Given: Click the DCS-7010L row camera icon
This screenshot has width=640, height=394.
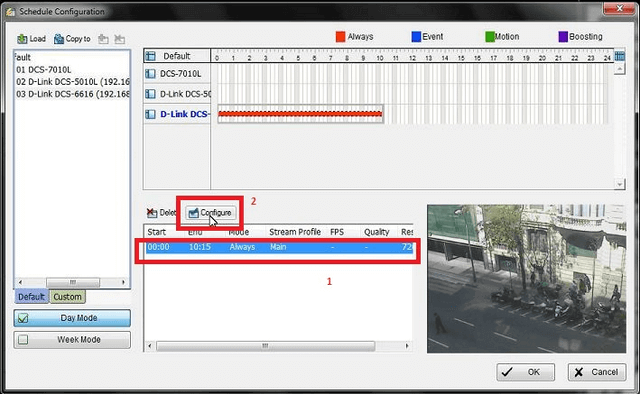Looking at the screenshot, I should click(150, 74).
